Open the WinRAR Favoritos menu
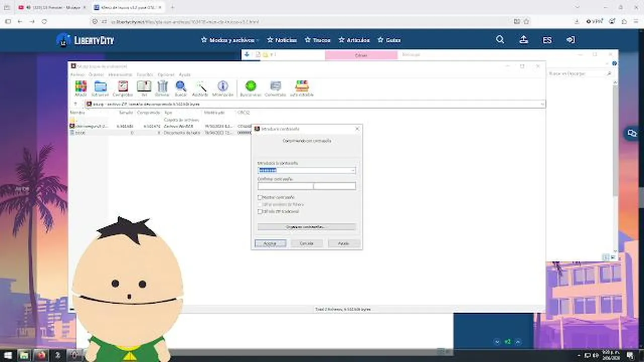This screenshot has height=362, width=644. pos(145,74)
